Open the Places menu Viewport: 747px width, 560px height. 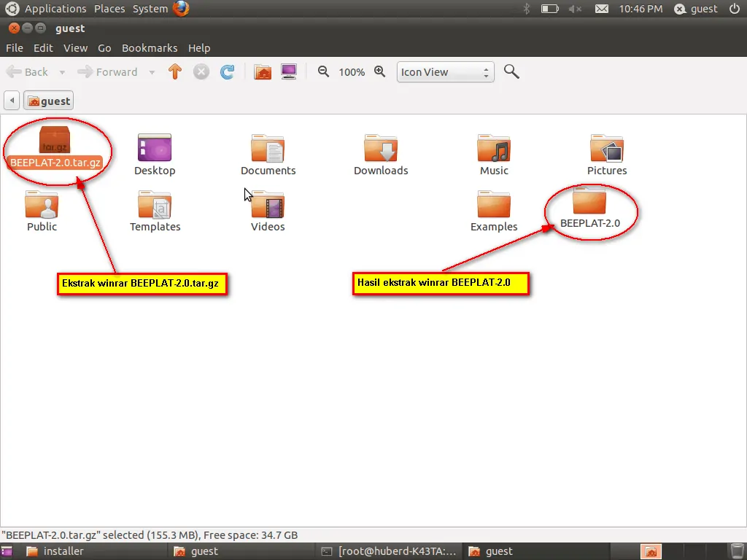point(109,9)
